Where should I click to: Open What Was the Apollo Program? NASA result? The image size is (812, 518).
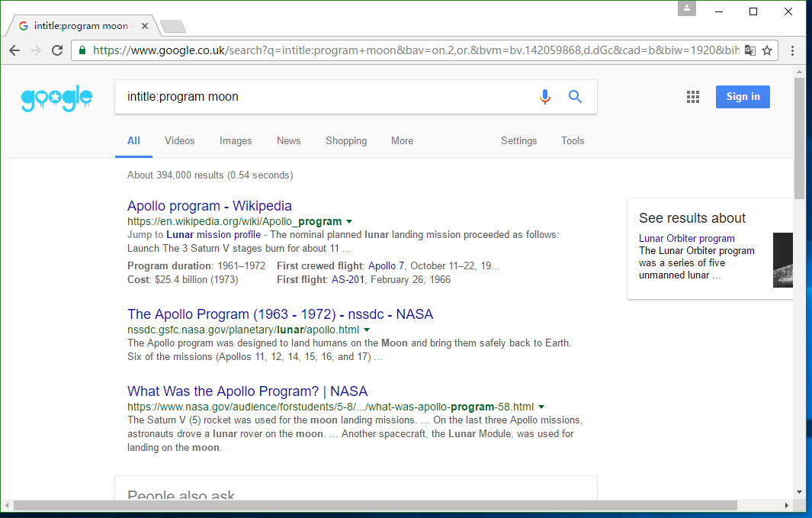point(248,391)
